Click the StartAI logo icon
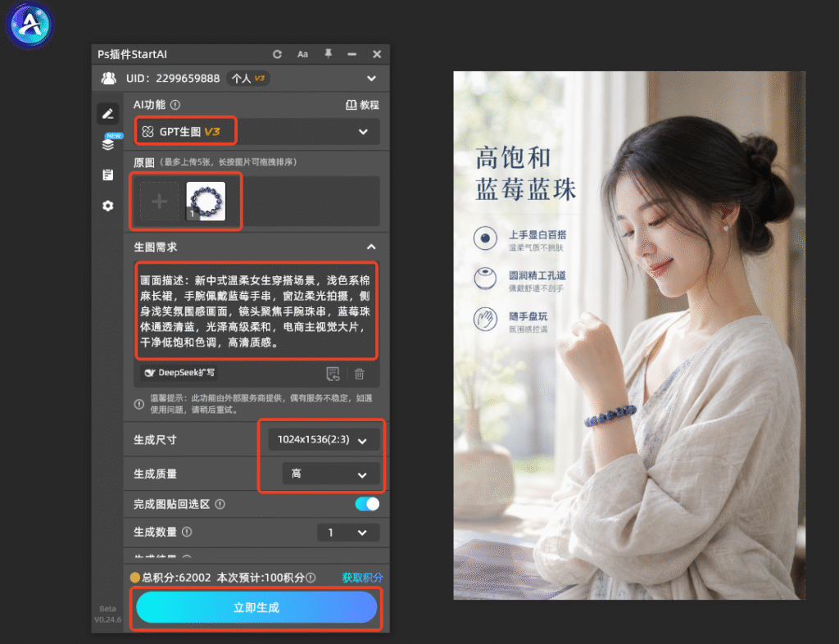This screenshot has width=839, height=644. [x=29, y=25]
